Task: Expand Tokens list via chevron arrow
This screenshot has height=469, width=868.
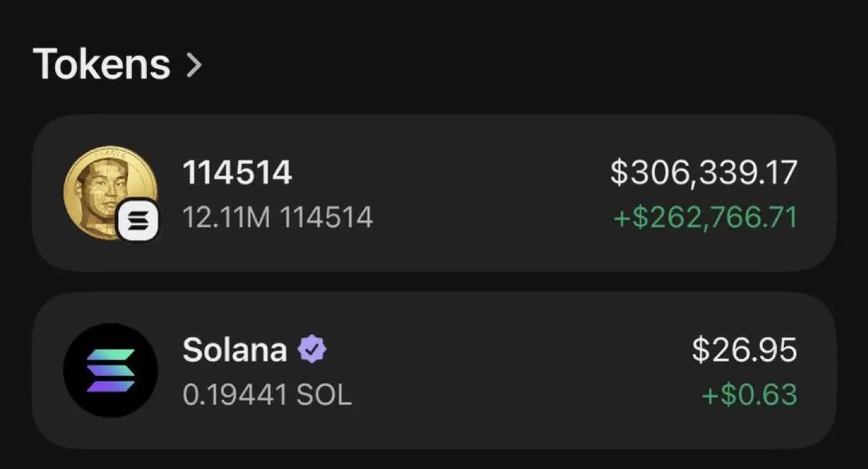Action: 193,65
